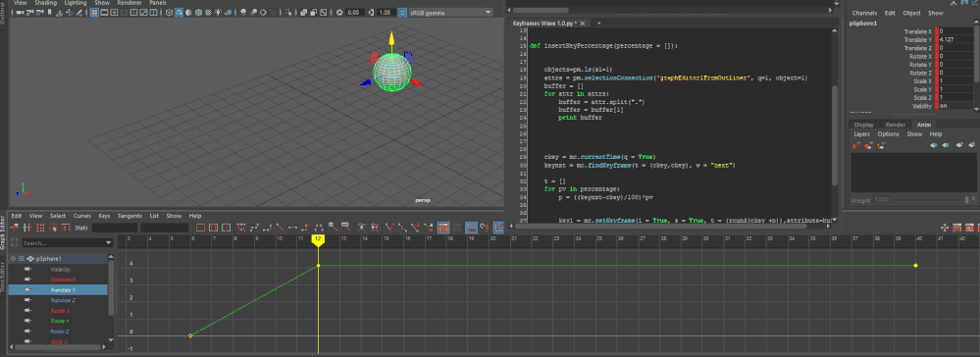Image resolution: width=980 pixels, height=357 pixels.
Task: Collapse the pSphere1 node in outliner
Action: 13,258
